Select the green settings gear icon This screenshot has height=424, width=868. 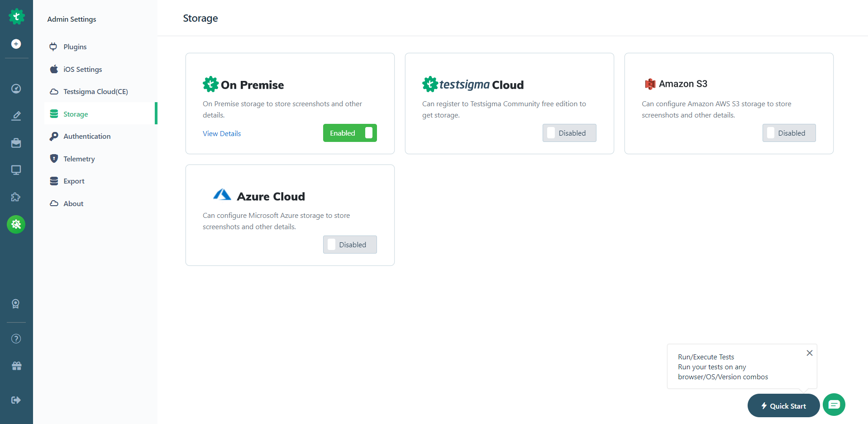16,224
